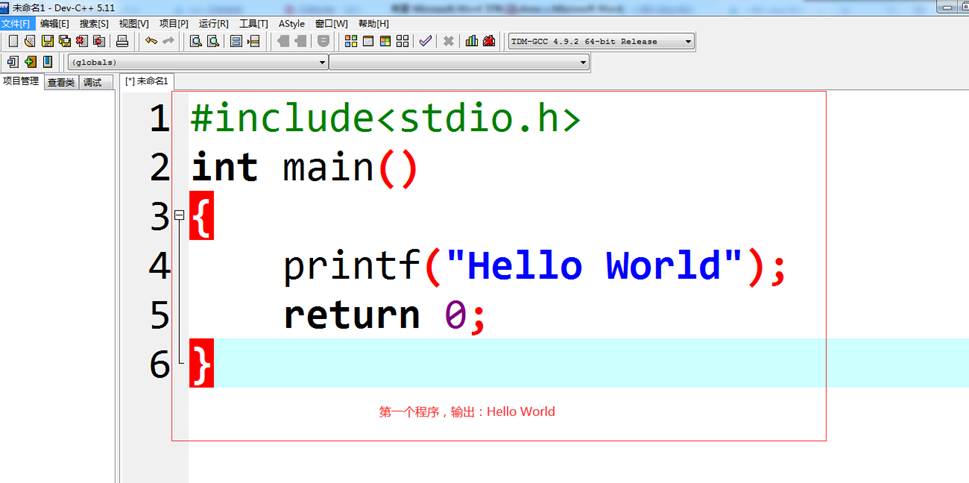Click the #include<stdio.h> code line

[386, 119]
